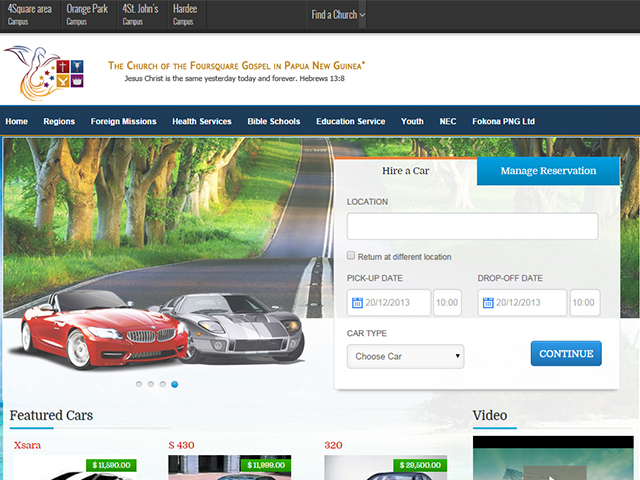Click the Featured Cars heading
This screenshot has height=480, width=640.
pyautogui.click(x=51, y=415)
